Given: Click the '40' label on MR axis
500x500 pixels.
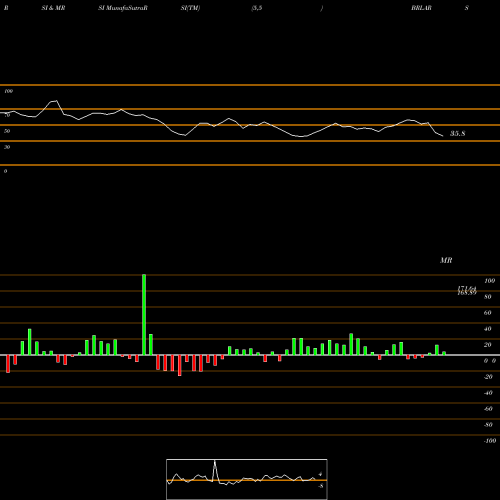Looking at the screenshot, I should click(x=488, y=329).
